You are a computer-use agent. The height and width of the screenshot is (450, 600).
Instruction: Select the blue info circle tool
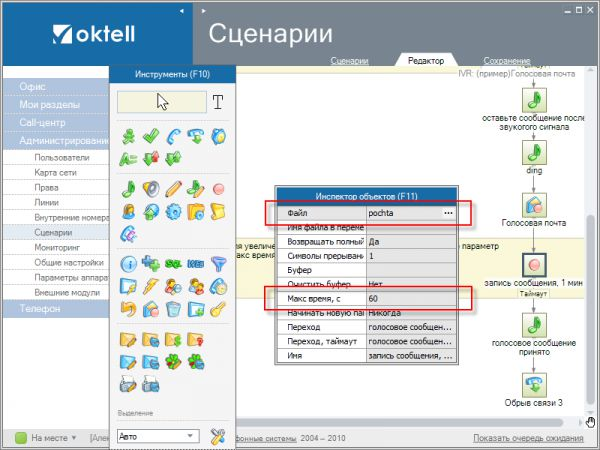coord(128,264)
